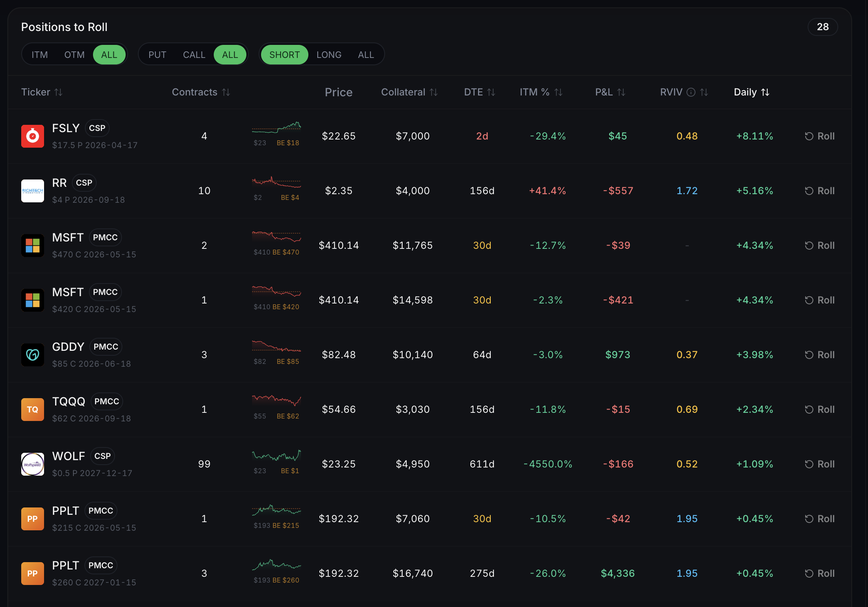Click the '$973' P&L value for GDDY
Viewport: 868px width, 607px height.
[x=618, y=355]
